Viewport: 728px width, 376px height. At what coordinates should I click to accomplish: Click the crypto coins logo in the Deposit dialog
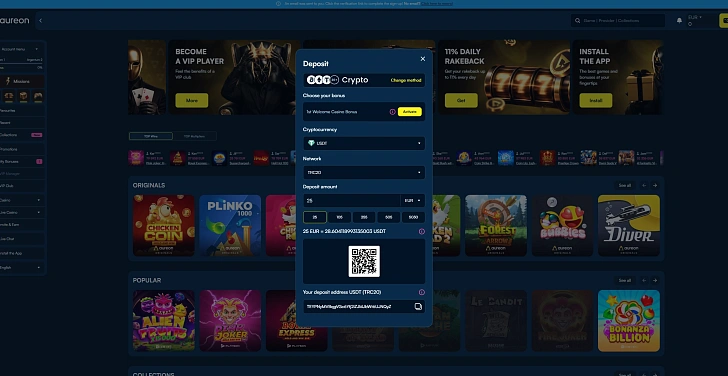323,80
